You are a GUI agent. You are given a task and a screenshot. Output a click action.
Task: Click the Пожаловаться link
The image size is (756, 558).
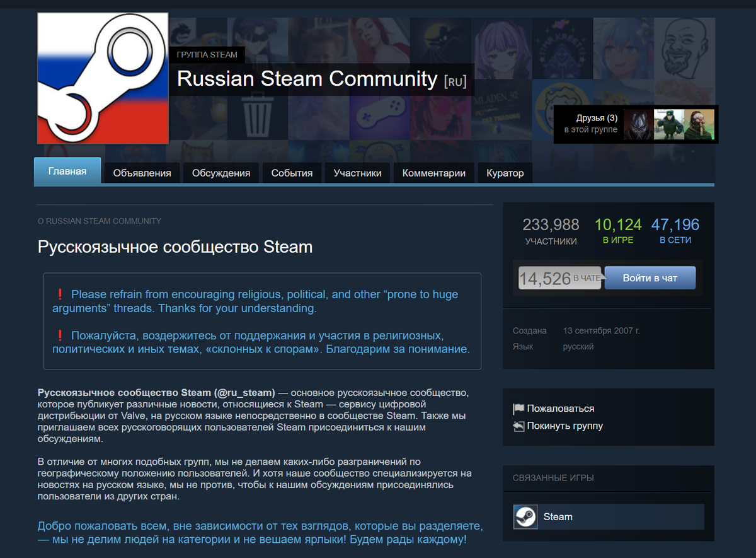561,409
